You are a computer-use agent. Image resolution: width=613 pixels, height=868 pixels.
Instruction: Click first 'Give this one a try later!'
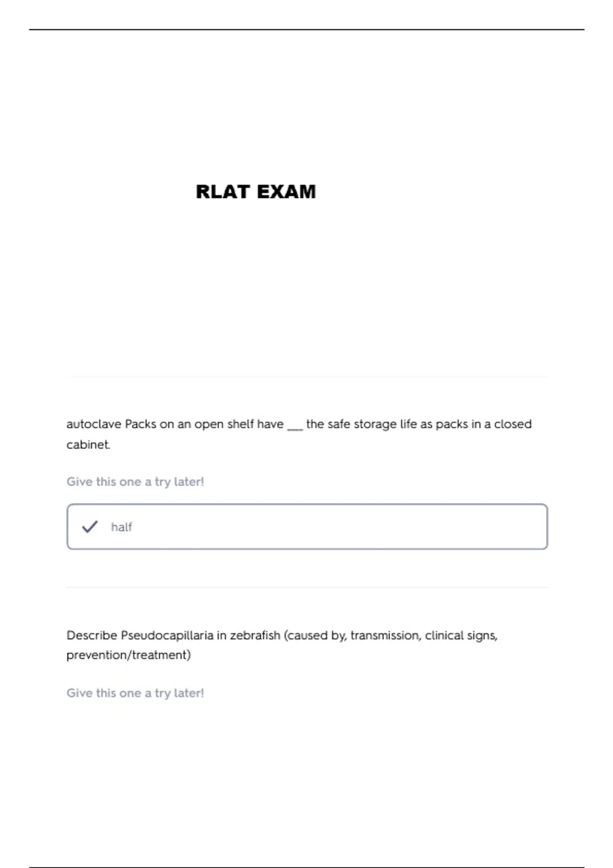click(135, 481)
